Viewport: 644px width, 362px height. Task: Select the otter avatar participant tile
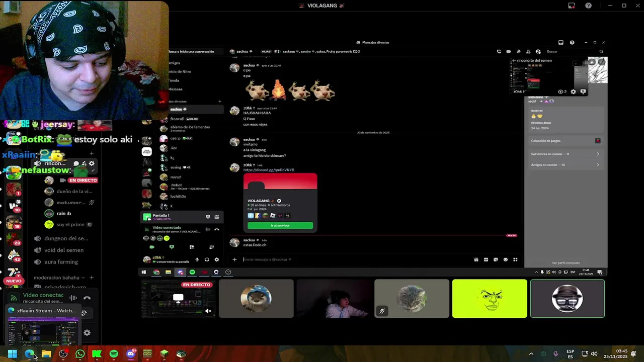click(x=256, y=299)
